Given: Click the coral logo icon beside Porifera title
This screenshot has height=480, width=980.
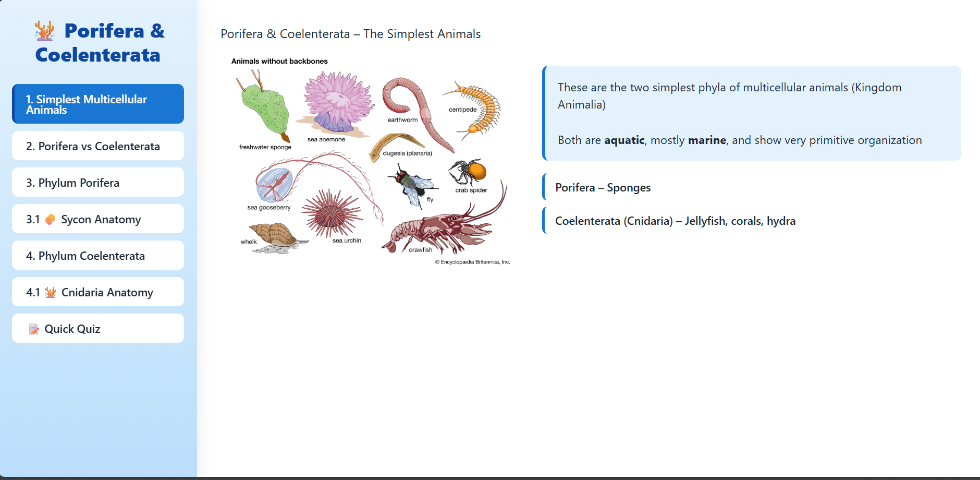Looking at the screenshot, I should [x=44, y=31].
